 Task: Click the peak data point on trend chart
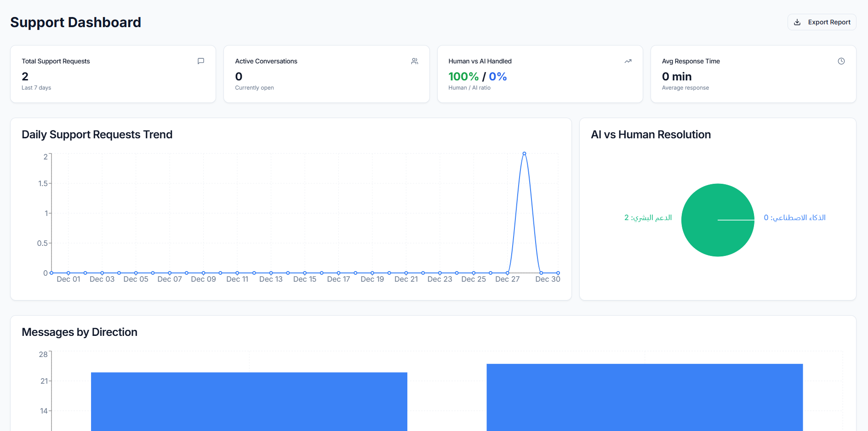click(x=524, y=153)
